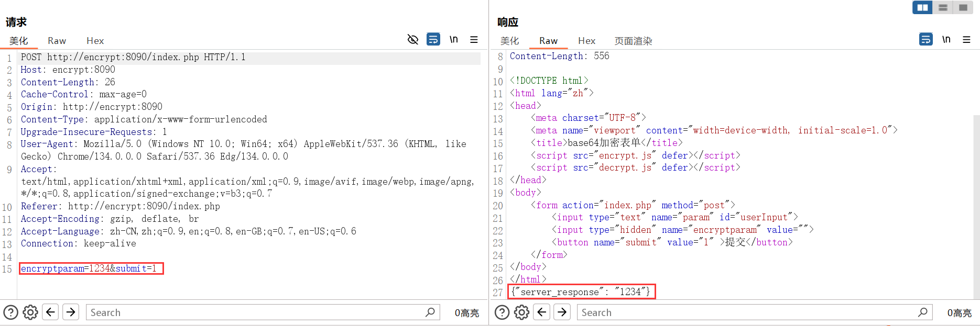
Task: Click magnifier icon in request search box
Action: (x=430, y=312)
